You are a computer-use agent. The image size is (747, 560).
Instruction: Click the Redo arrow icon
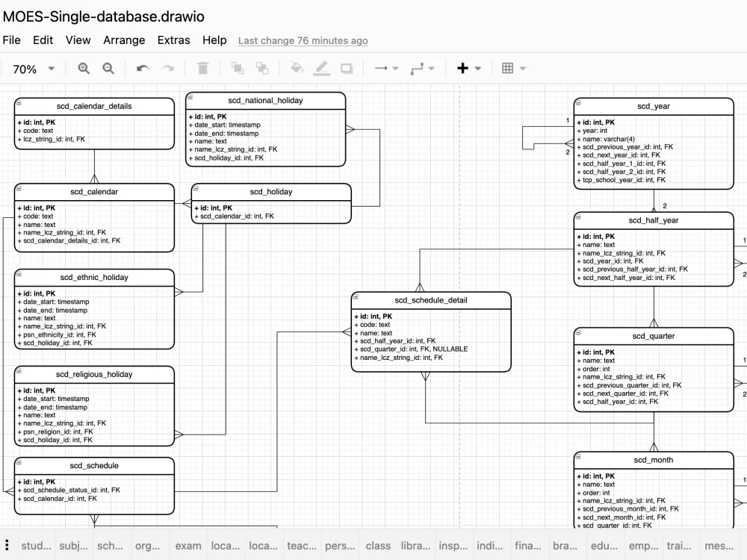coord(167,69)
